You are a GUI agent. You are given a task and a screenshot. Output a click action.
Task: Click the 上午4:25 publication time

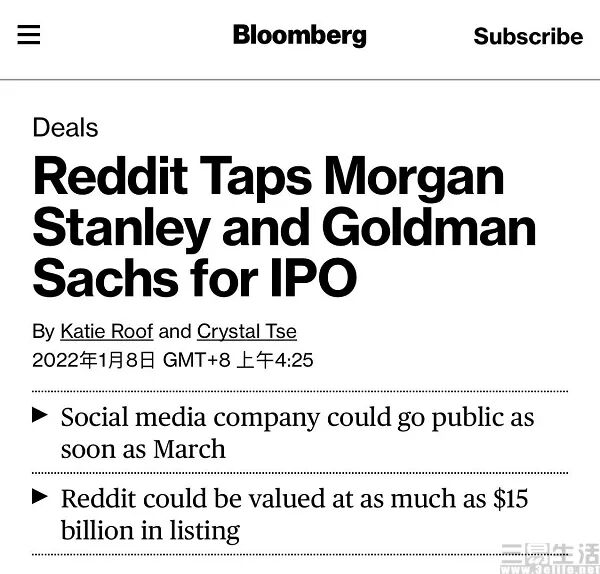(275, 360)
